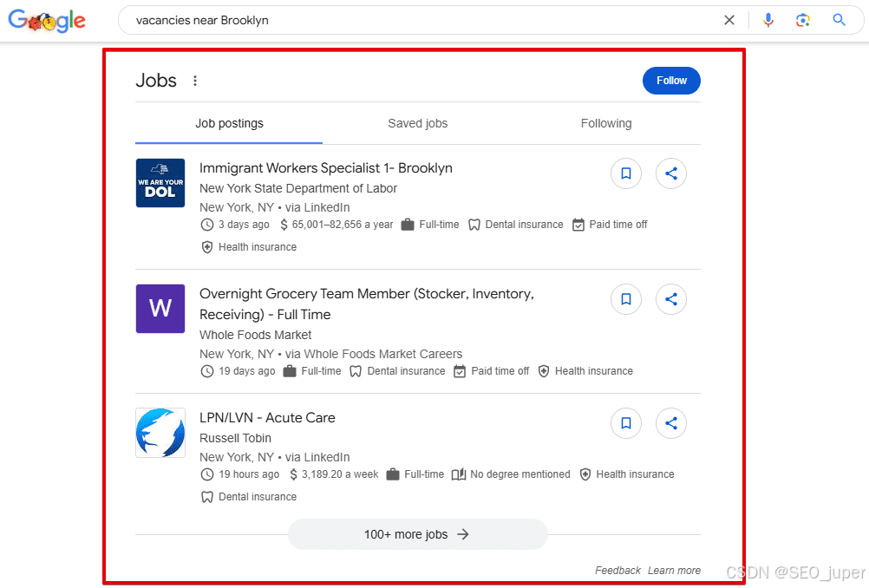Click the Russell Tobin blue logo
This screenshot has height=588, width=869.
[x=160, y=433]
